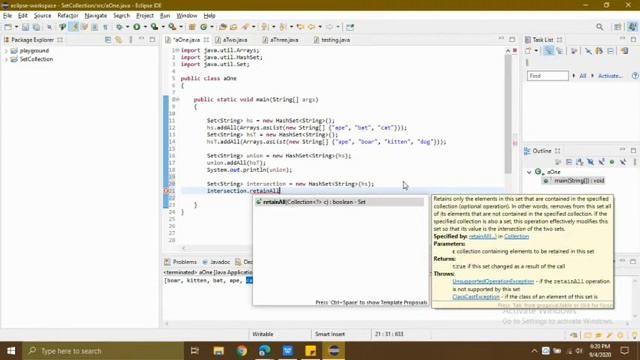Open the Problems tab
The width and height of the screenshot is (640, 360).
[180, 262]
